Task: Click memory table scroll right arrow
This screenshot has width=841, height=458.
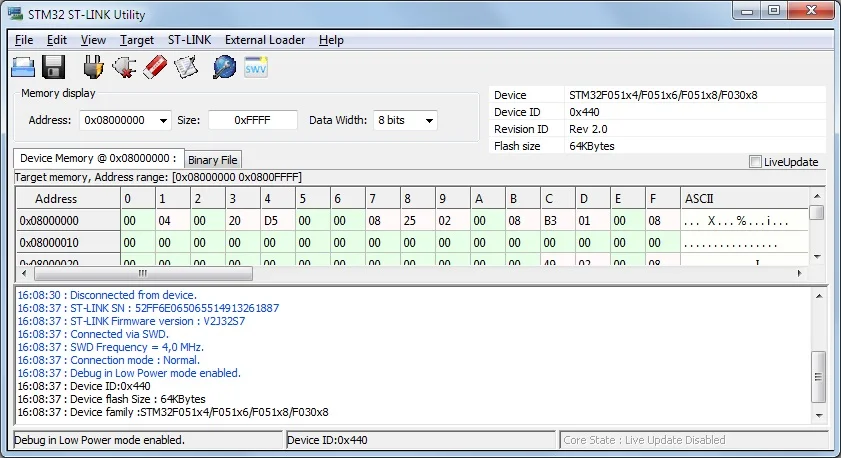Action: (x=800, y=274)
